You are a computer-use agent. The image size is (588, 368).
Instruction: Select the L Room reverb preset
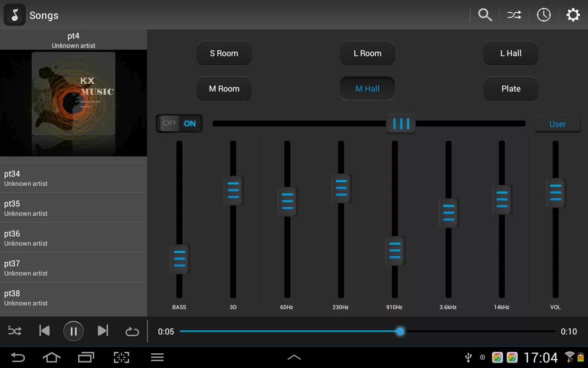(x=367, y=53)
